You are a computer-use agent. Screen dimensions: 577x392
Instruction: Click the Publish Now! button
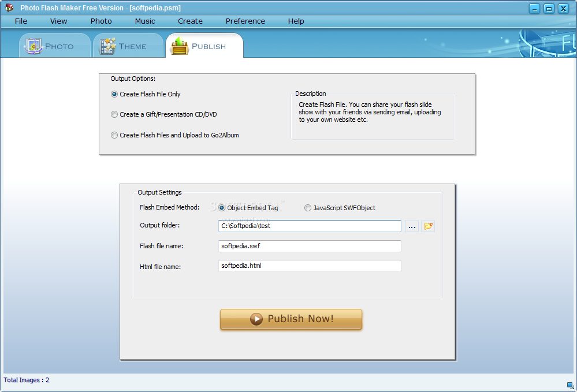coord(291,319)
